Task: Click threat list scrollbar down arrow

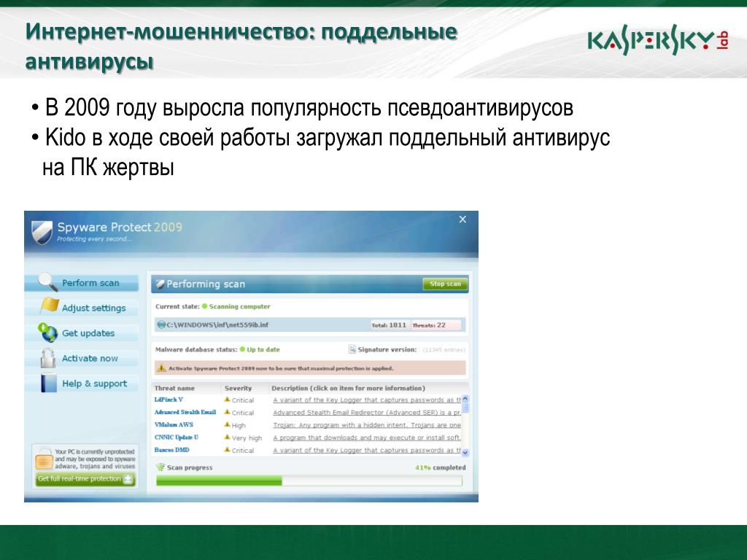Action: point(465,452)
